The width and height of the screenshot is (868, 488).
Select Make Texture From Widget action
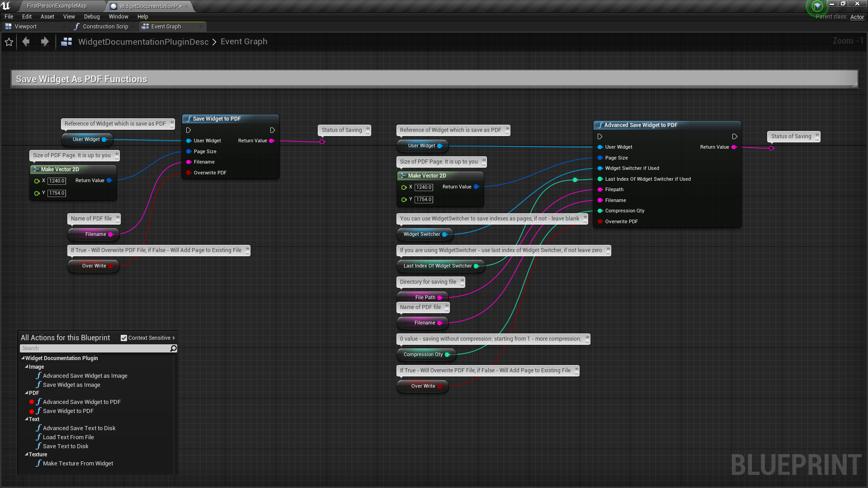point(78,464)
